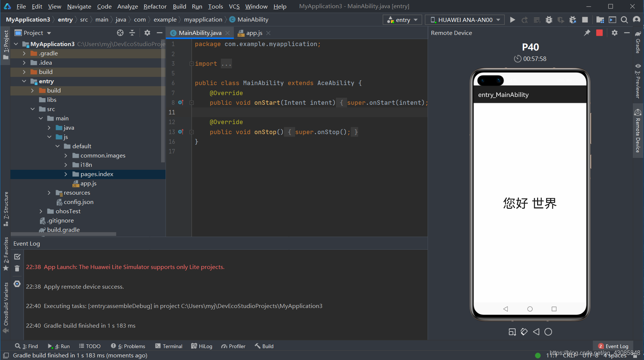Expand the resources folder in the tree
The width and height of the screenshot is (644, 360).
(x=49, y=193)
